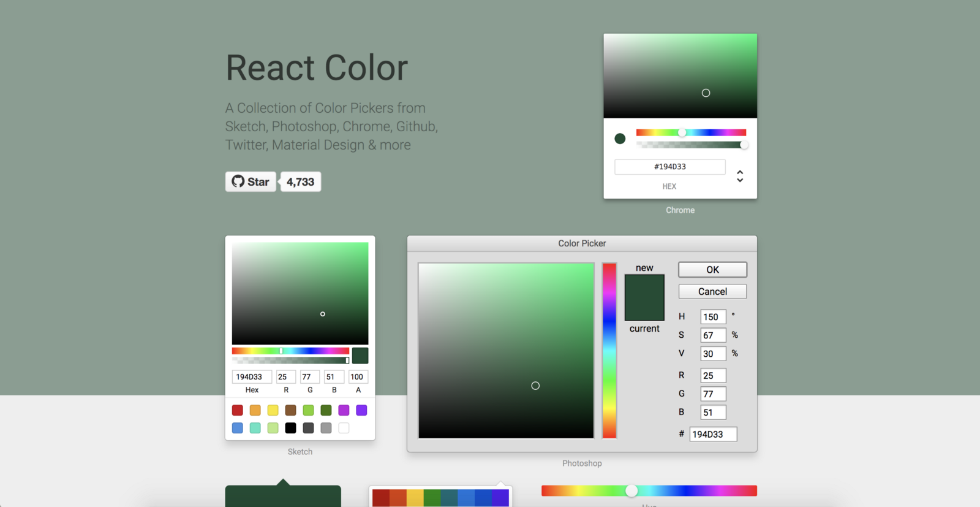Open the 4,733 stargazers count link
Viewport: 980px width, 507px height.
[x=300, y=182]
